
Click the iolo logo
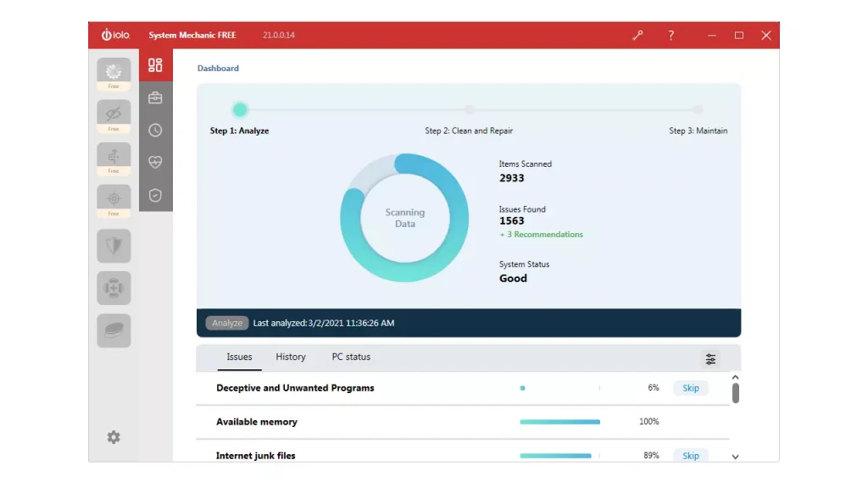point(115,35)
